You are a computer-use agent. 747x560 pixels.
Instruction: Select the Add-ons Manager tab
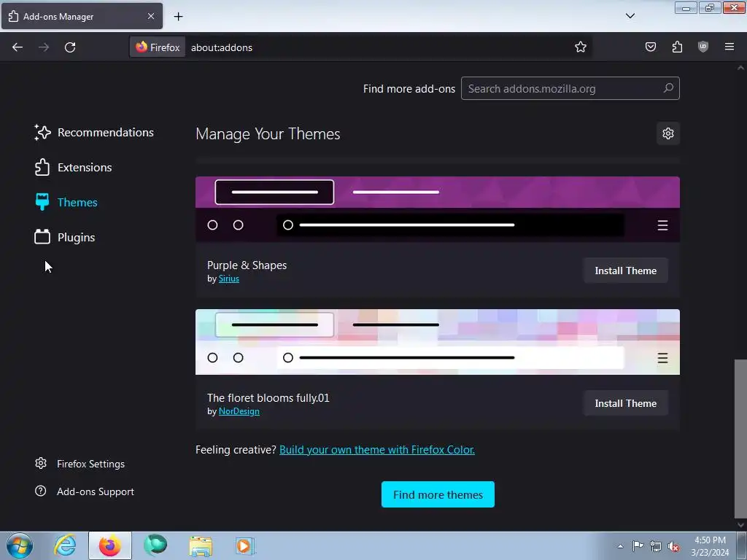[82, 16]
